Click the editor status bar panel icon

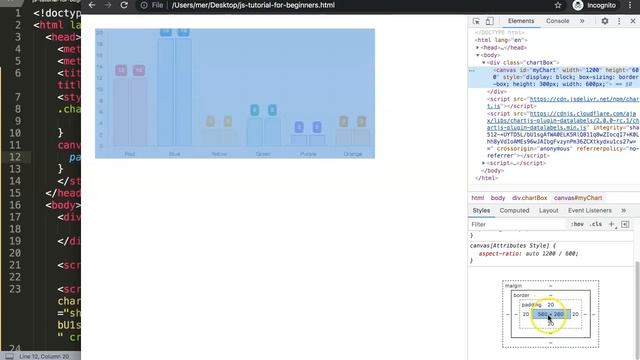[9, 356]
